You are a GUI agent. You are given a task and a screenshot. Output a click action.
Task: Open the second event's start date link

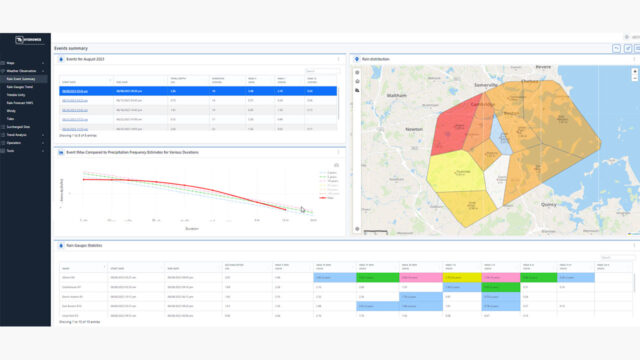pos(75,100)
